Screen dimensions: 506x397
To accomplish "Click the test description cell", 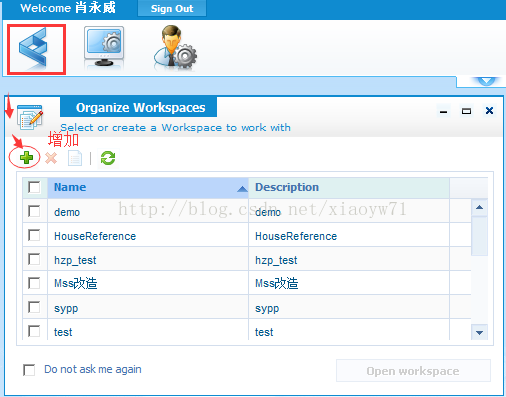I will coord(349,330).
